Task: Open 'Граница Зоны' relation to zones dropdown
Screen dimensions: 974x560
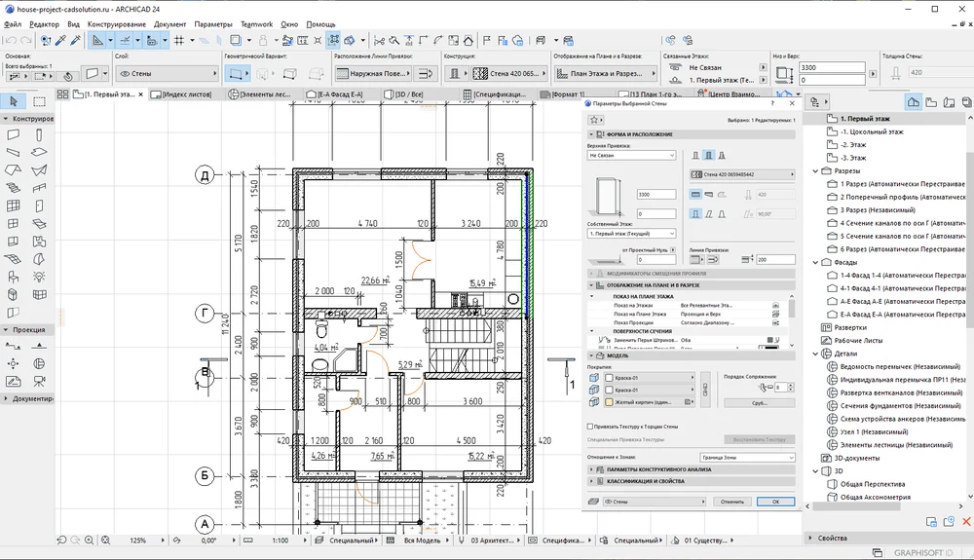Action: coord(746,456)
